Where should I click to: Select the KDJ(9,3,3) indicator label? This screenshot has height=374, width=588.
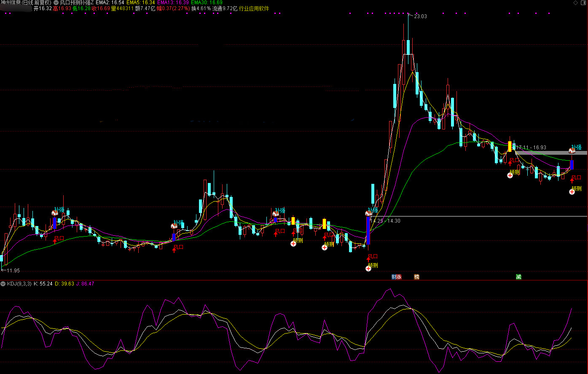19,284
